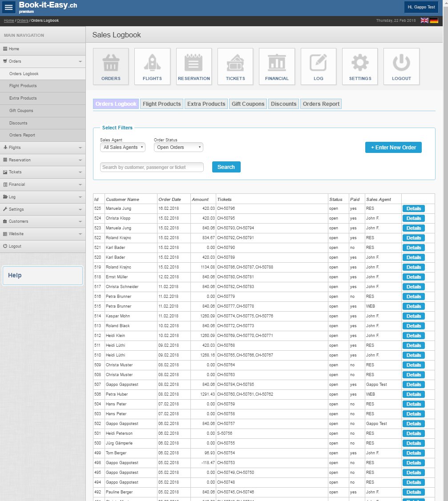
Task: Open the hamburger menu icon
Action: pos(9,8)
